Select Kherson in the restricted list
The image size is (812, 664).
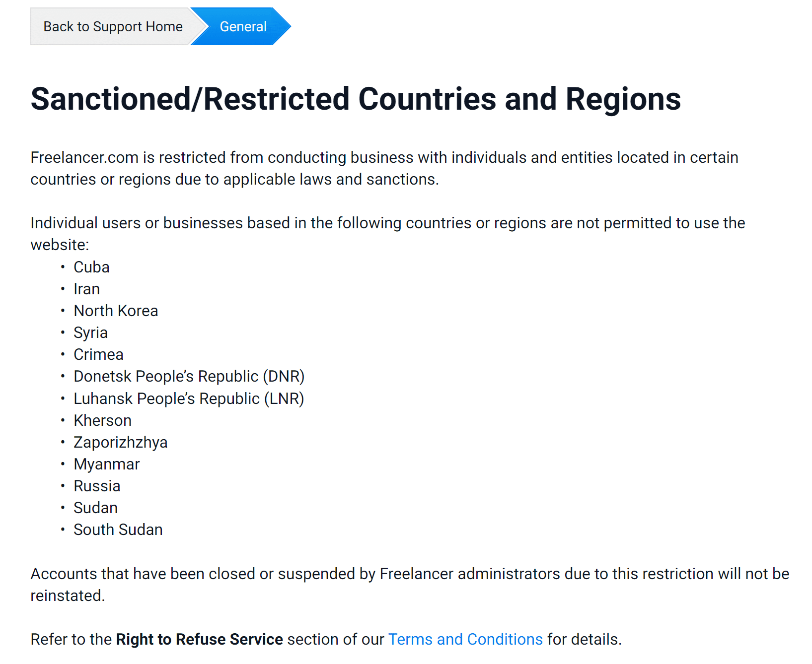(102, 420)
